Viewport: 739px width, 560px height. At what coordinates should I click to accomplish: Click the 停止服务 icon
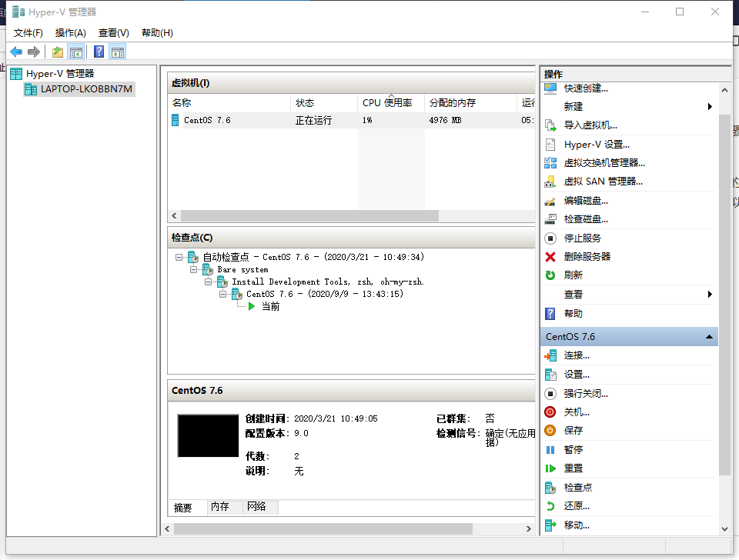pos(550,238)
